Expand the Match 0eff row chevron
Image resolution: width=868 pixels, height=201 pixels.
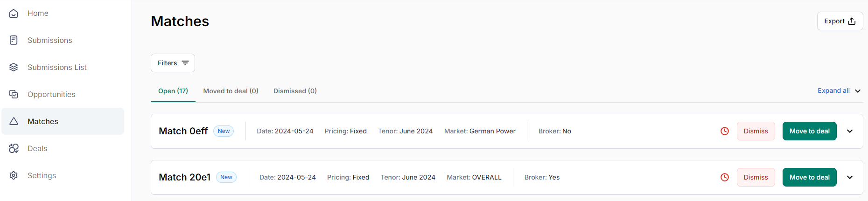[850, 131]
